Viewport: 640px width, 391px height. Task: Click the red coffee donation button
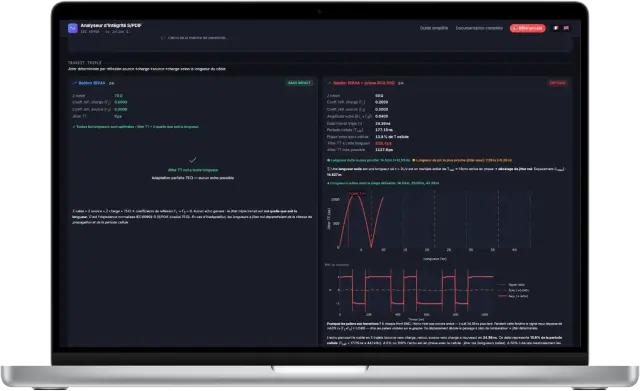tap(527, 28)
